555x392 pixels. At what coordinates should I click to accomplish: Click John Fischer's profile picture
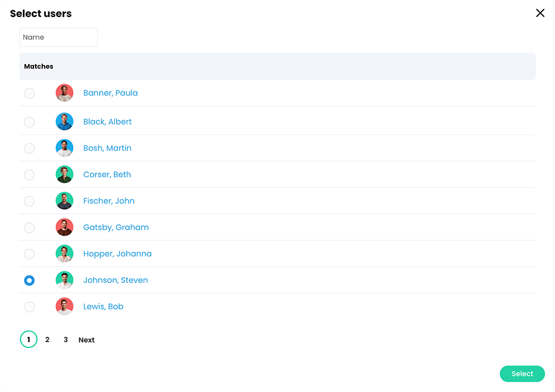tap(65, 201)
